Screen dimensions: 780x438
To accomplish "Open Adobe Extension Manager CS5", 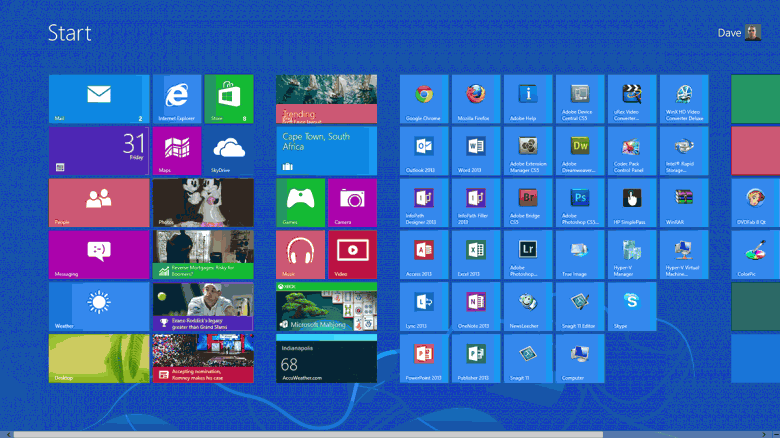I will (x=528, y=151).
